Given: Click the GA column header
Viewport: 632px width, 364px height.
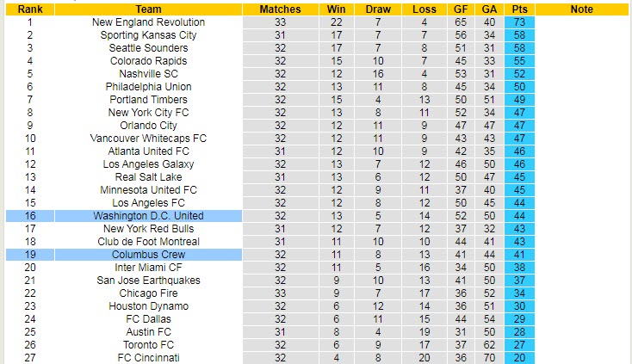Looking at the screenshot, I should click(x=489, y=9).
